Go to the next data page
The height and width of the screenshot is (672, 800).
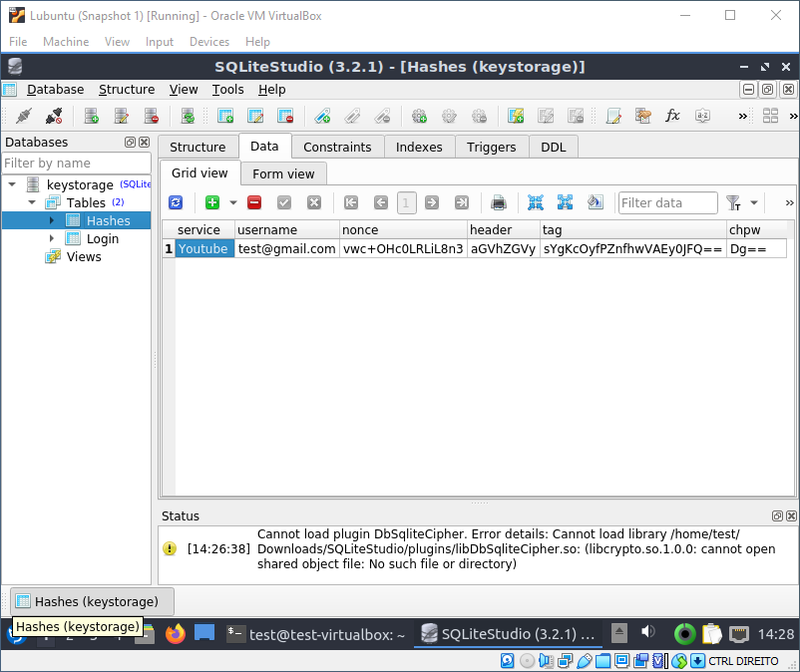tap(432, 203)
